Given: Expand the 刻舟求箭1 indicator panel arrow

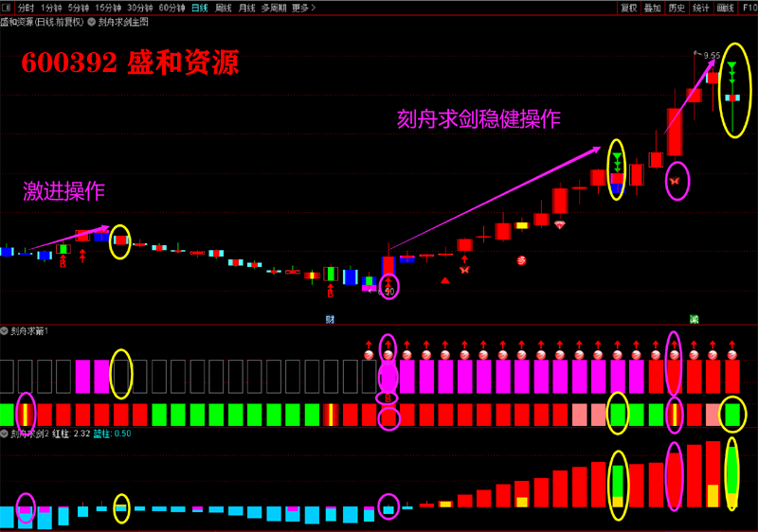Looking at the screenshot, I should tap(5, 331).
